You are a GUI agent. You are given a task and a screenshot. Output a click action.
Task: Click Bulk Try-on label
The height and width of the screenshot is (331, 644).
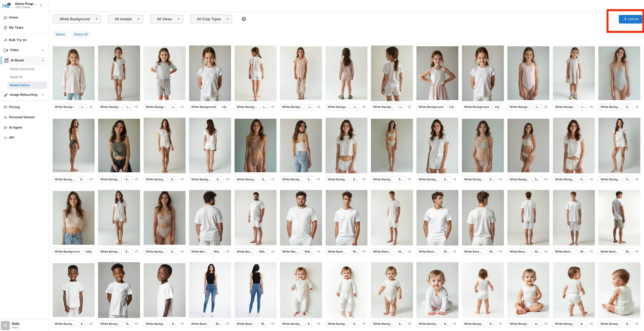pyautogui.click(x=18, y=40)
